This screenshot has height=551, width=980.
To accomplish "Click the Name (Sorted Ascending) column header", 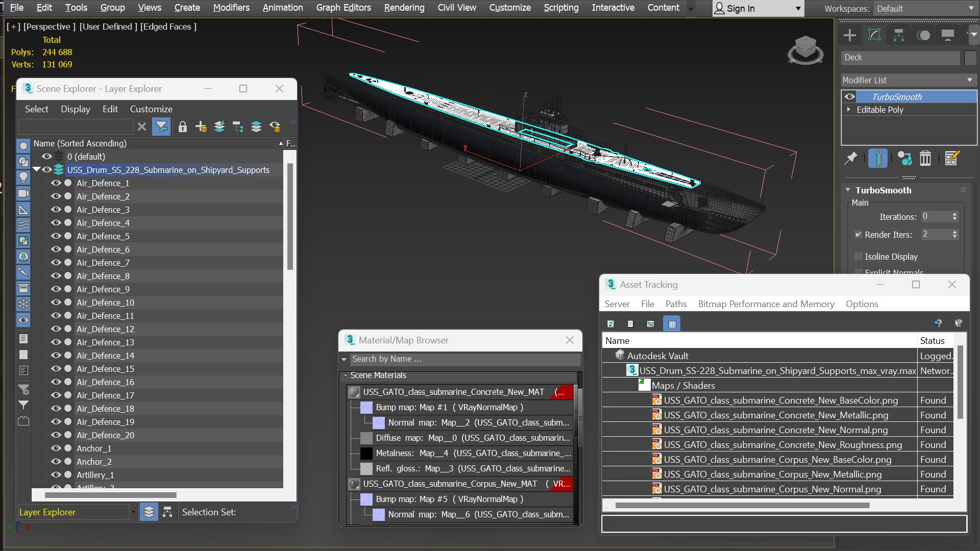I will [x=158, y=144].
